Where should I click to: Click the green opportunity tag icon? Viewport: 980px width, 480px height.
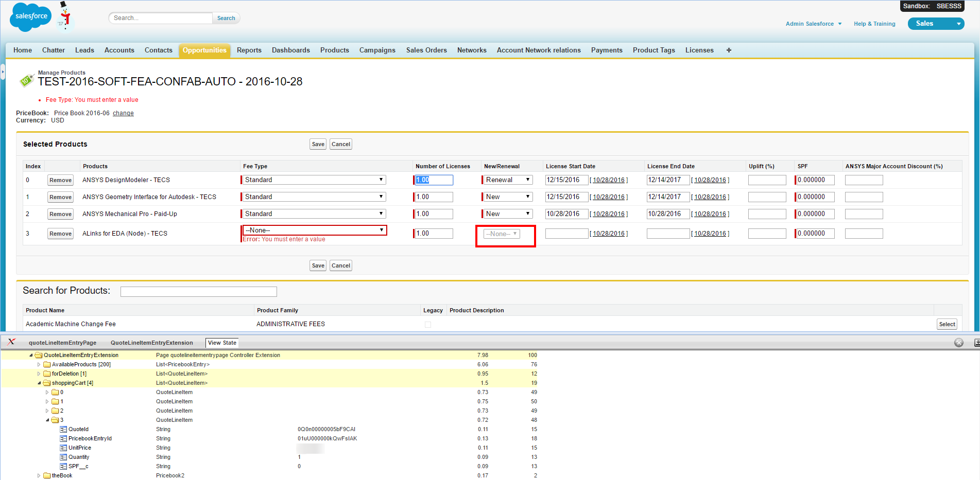(x=26, y=80)
